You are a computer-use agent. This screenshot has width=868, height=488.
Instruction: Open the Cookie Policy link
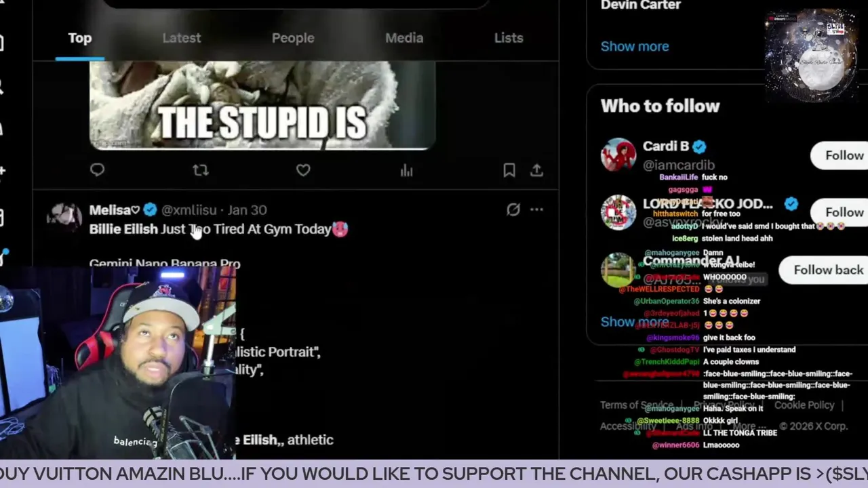coord(804,405)
